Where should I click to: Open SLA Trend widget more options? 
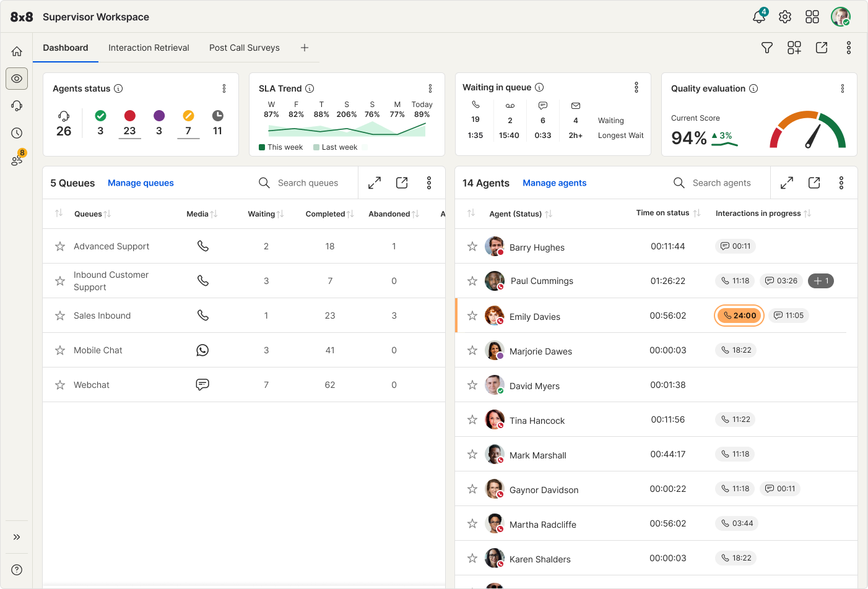point(430,88)
